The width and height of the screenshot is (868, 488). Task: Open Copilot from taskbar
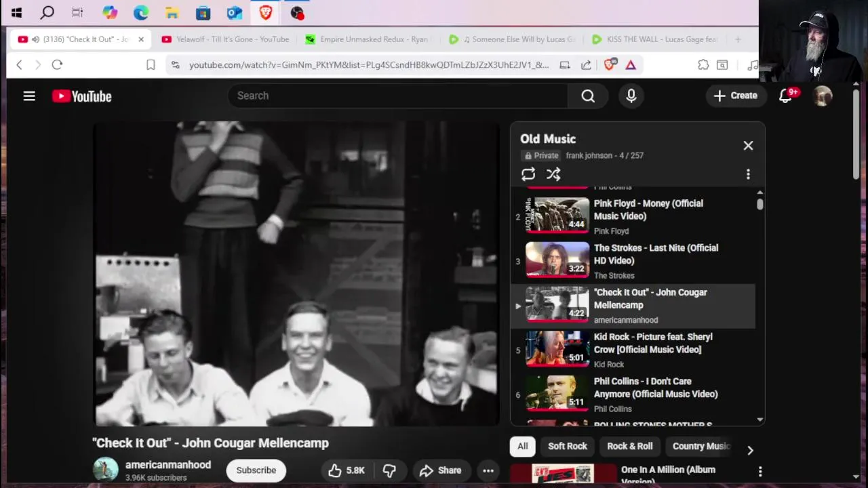(x=110, y=12)
